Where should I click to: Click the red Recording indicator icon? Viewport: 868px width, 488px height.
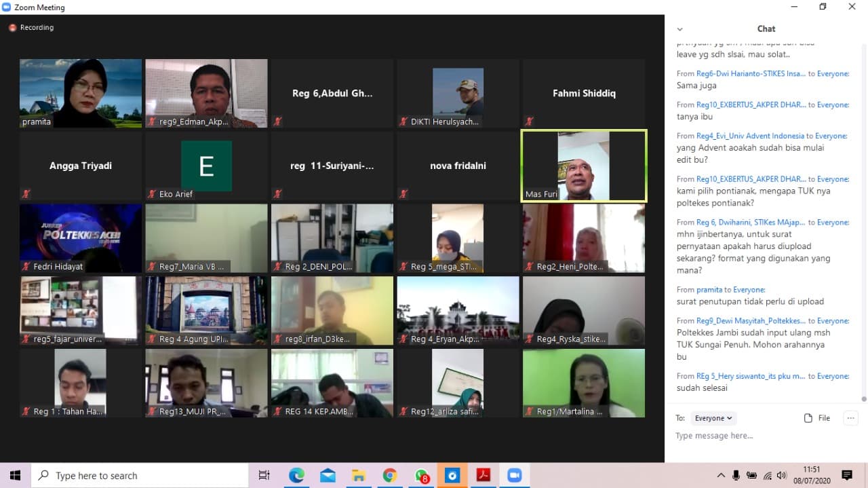pyautogui.click(x=12, y=28)
